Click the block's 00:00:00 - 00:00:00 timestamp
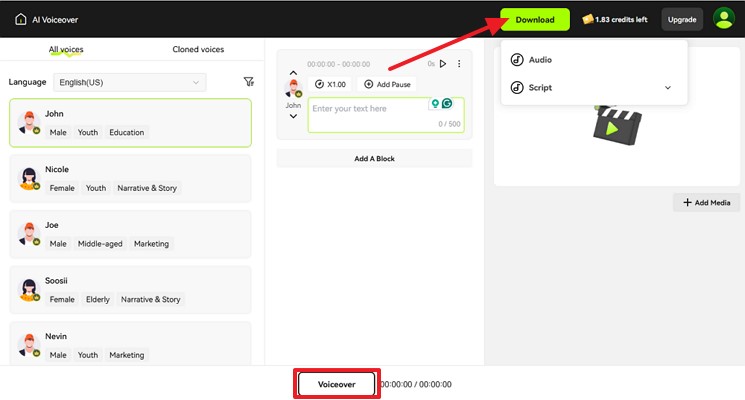 click(338, 64)
